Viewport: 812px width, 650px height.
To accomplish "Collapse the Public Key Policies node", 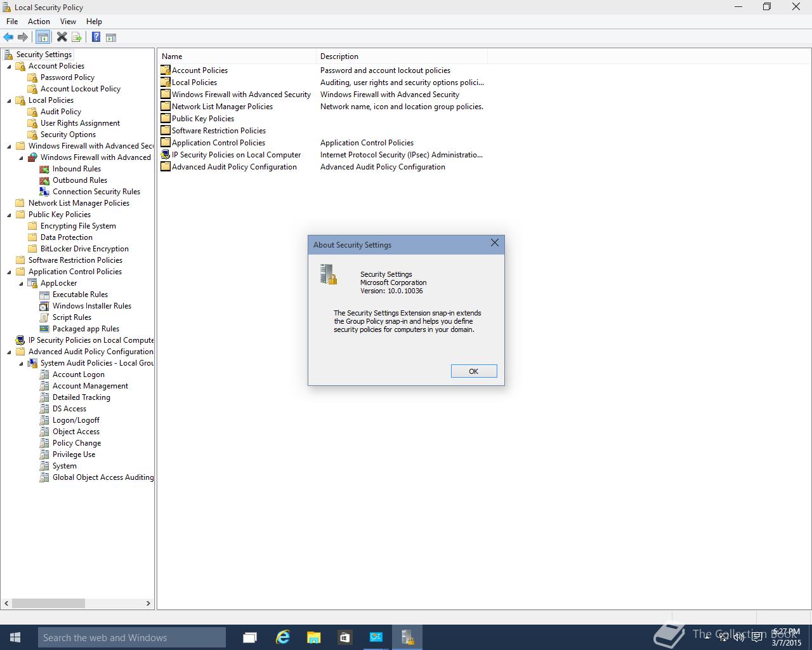I will tap(9, 215).
